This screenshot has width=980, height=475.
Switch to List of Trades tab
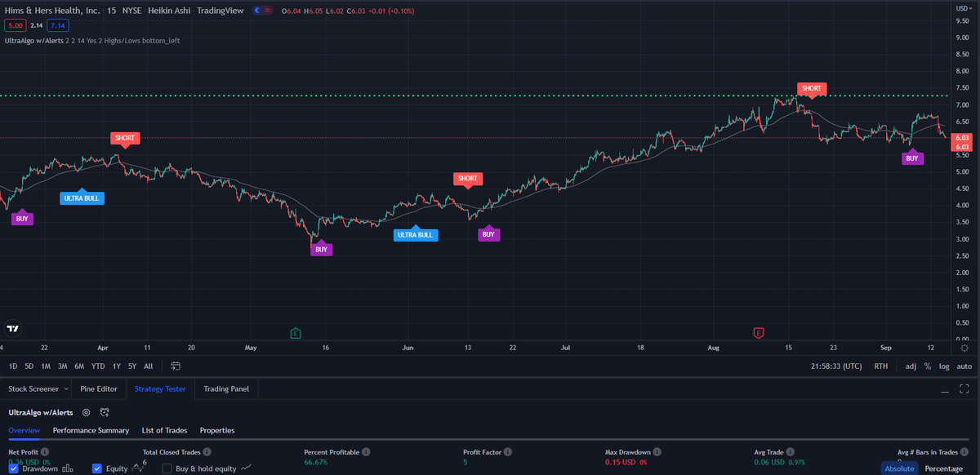[x=164, y=430]
